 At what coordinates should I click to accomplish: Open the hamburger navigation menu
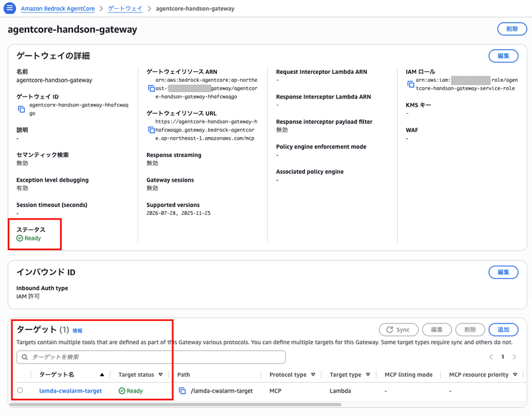click(9, 8)
